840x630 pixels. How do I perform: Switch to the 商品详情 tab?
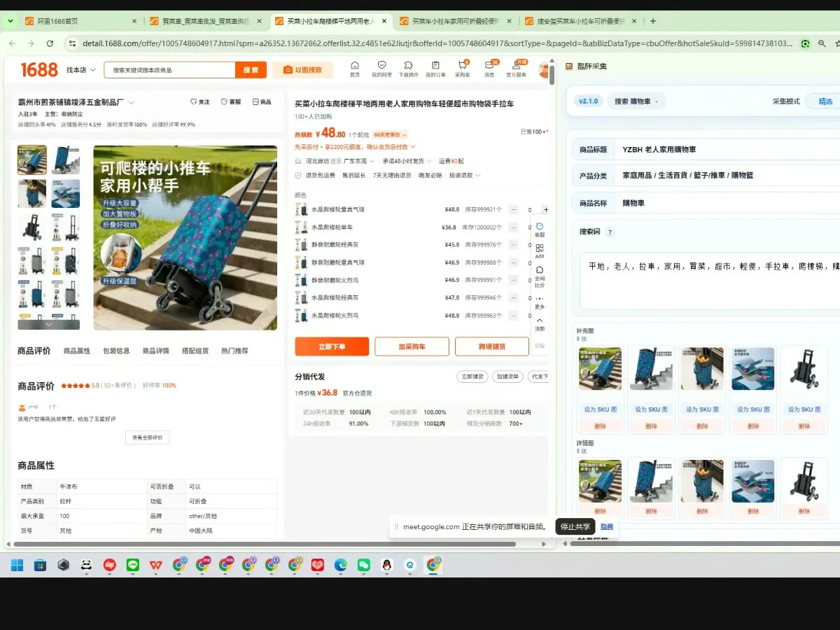tap(155, 351)
